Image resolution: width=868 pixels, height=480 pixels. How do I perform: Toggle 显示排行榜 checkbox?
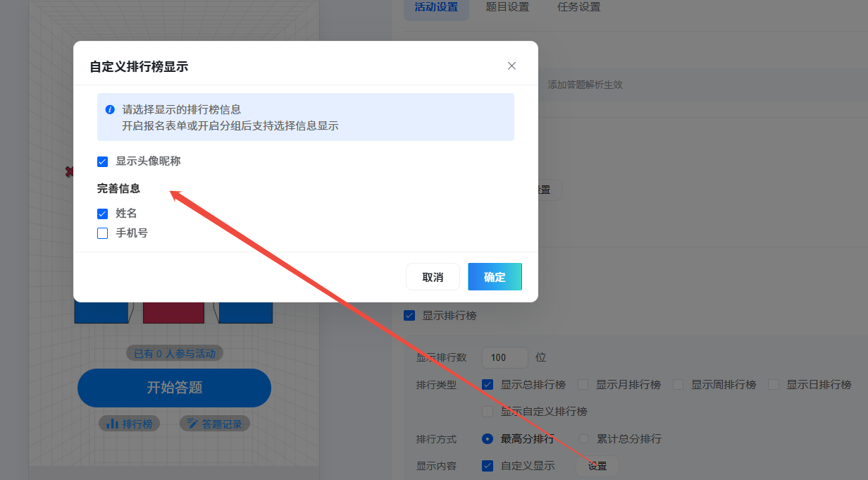point(409,315)
